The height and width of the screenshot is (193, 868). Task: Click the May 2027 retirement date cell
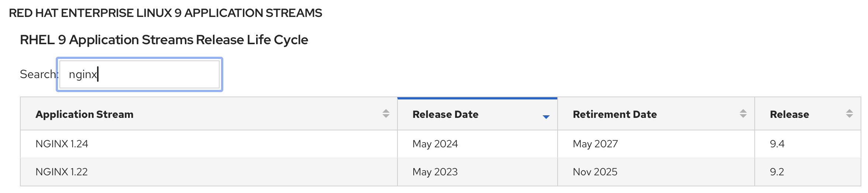click(595, 144)
